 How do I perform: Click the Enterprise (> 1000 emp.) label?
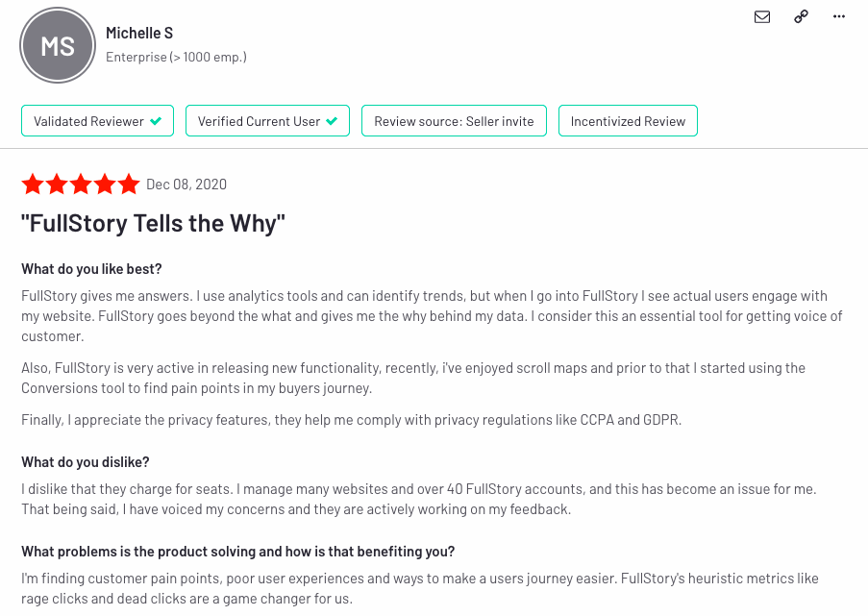[176, 57]
